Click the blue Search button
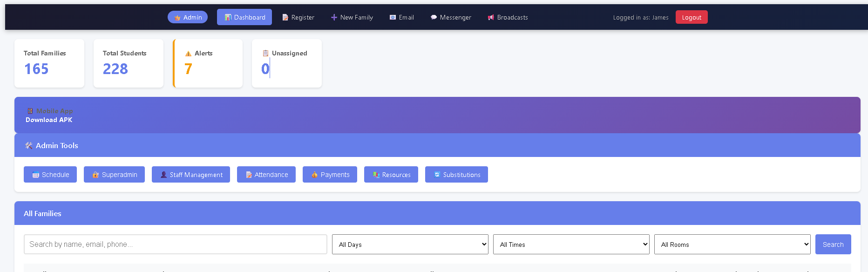The width and height of the screenshot is (868, 272). tap(833, 244)
